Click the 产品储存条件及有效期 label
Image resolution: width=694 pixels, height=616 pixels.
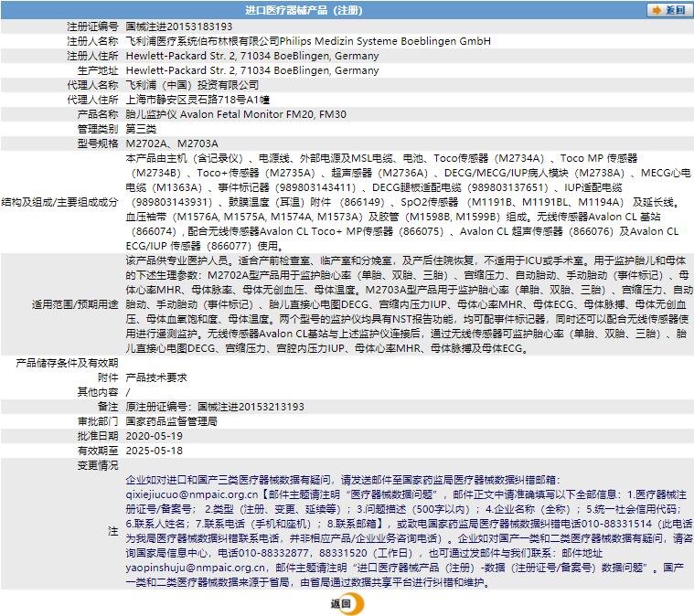pyautogui.click(x=67, y=363)
